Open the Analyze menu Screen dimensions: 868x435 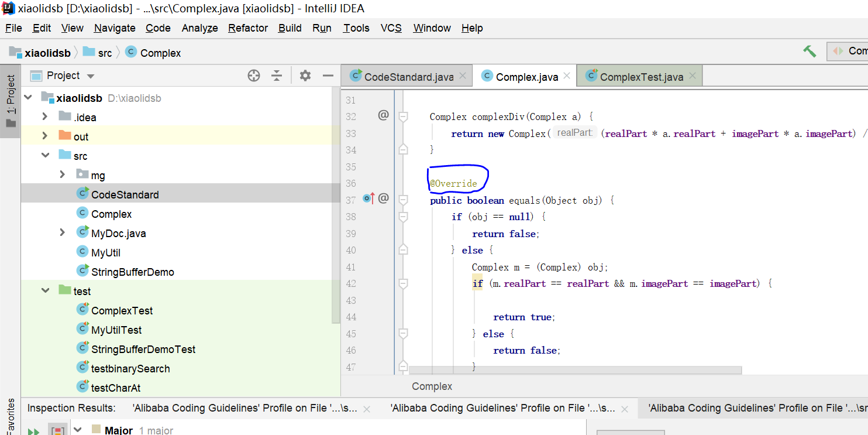199,28
